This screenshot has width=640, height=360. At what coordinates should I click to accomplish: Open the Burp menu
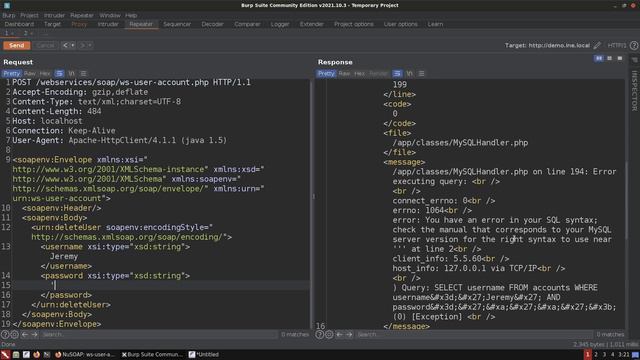tap(9, 15)
